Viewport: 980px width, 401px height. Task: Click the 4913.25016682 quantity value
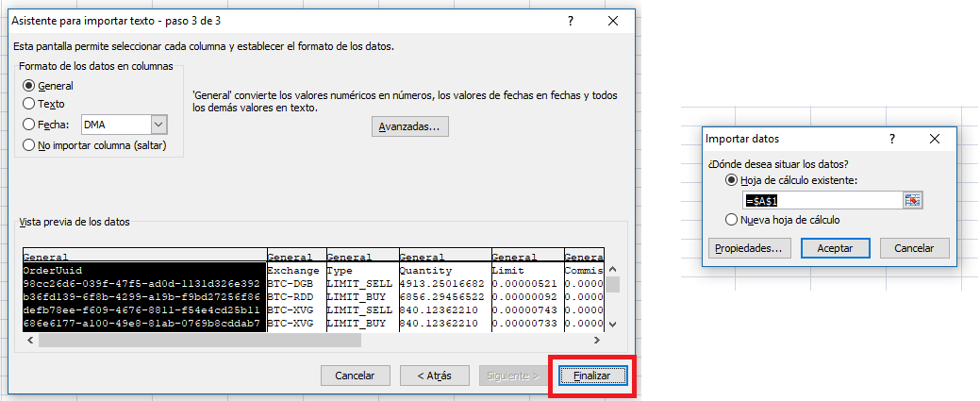tap(441, 283)
